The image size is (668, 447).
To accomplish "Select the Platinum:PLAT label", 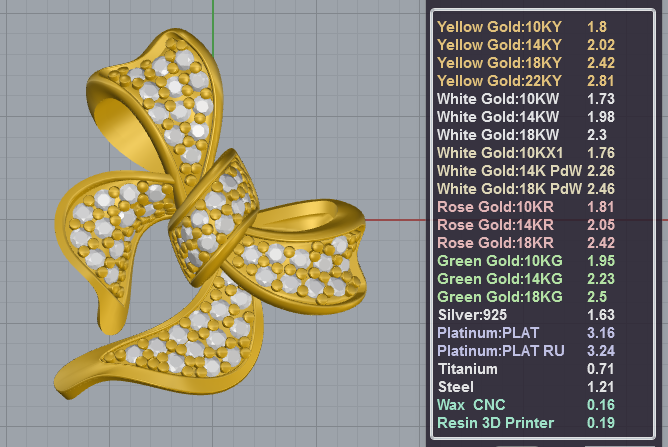I will [488, 333].
